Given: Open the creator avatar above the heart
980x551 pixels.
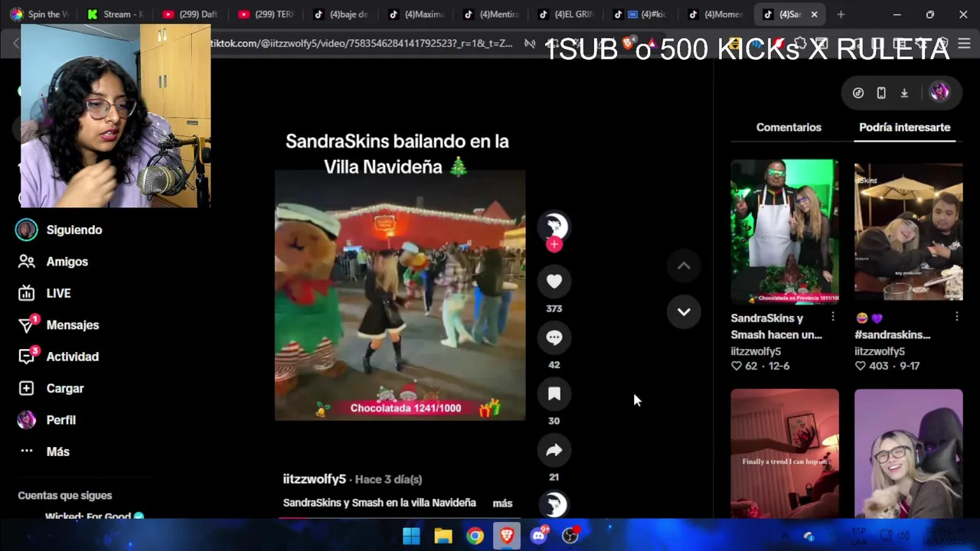Looking at the screenshot, I should click(554, 227).
